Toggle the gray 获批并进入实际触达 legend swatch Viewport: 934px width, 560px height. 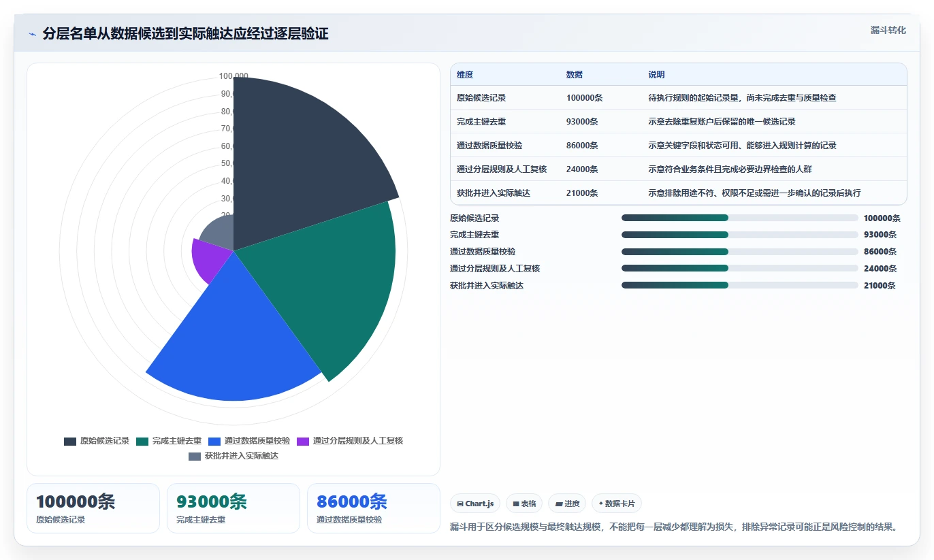click(195, 456)
